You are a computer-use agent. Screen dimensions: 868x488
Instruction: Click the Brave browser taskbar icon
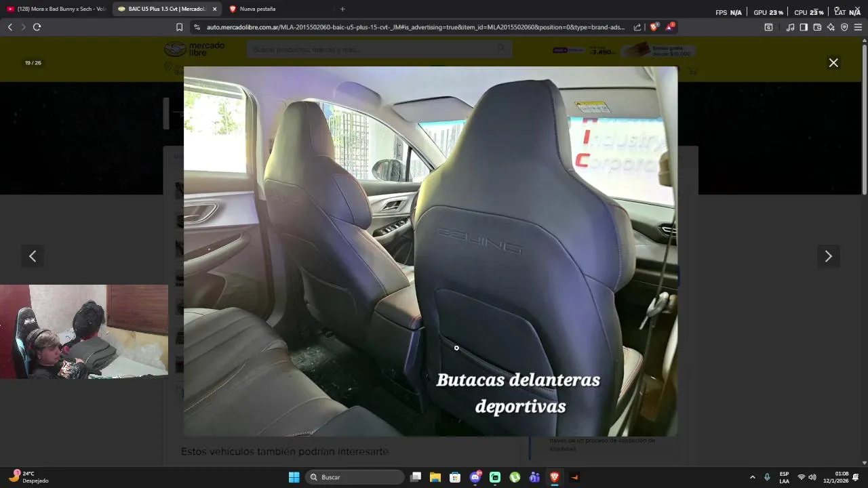(554, 477)
